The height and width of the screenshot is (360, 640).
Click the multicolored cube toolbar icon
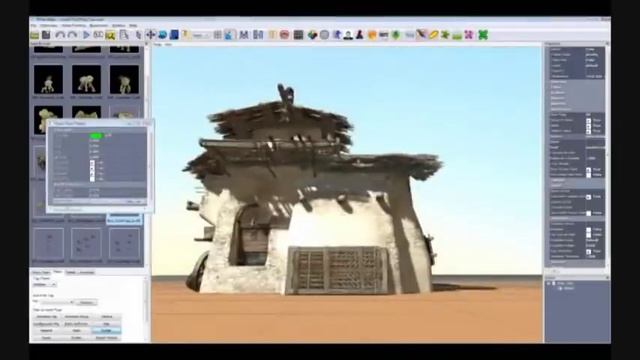tap(312, 35)
